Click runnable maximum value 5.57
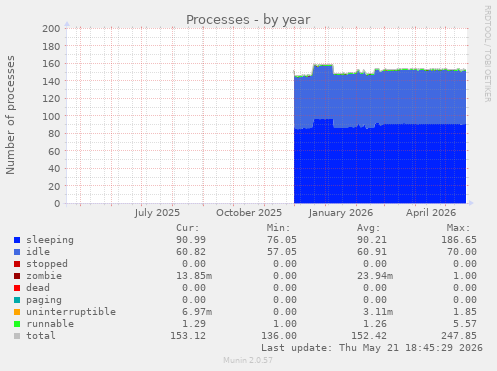 pyautogui.click(x=465, y=324)
